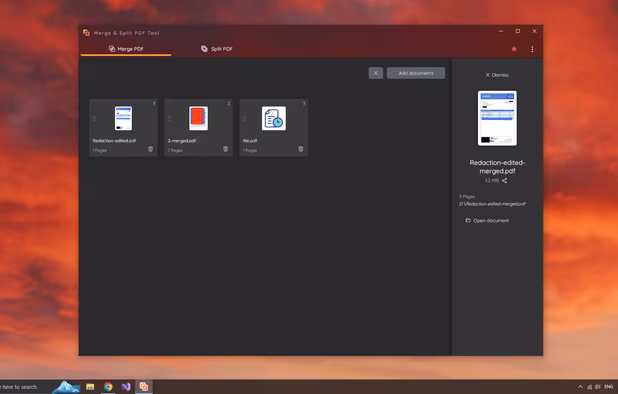Click the Merge & Split PDF Tool taskbar icon
The image size is (618, 394).
143,387
